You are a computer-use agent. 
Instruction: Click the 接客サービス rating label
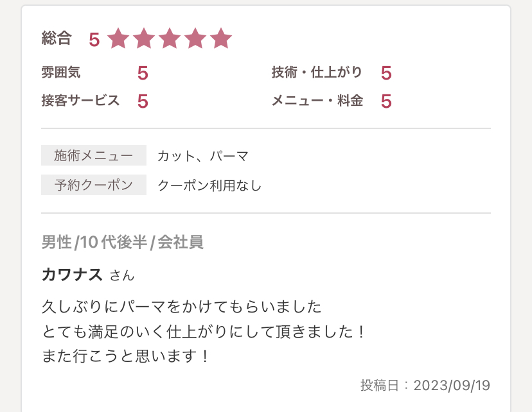80,101
